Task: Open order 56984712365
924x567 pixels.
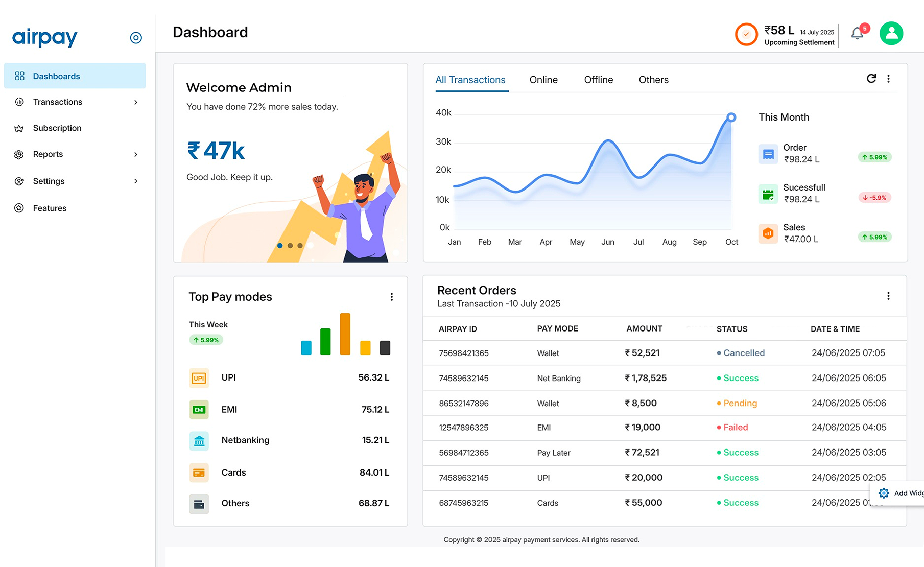Action: click(x=464, y=453)
